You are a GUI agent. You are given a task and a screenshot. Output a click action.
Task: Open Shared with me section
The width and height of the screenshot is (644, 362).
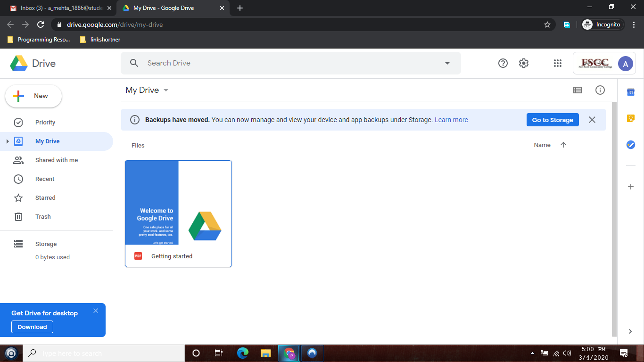tap(56, 160)
